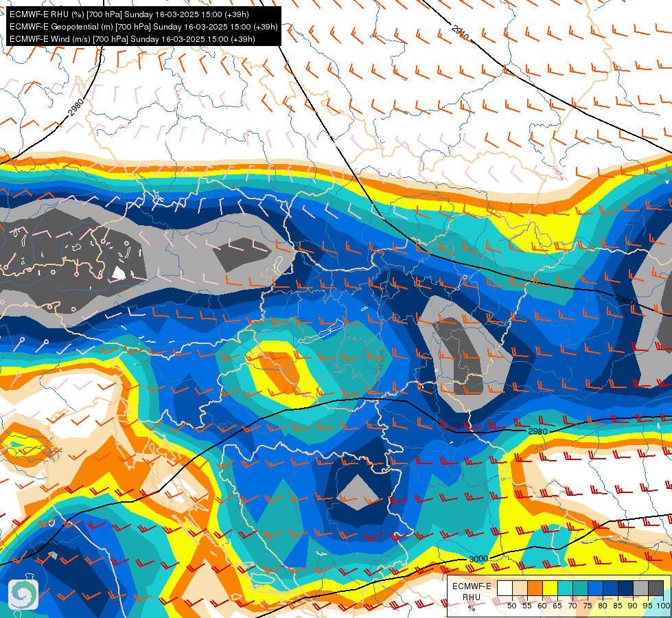Select the light grey 90-95% legend swatch
Screen dimensions: 672x618
tap(640, 588)
